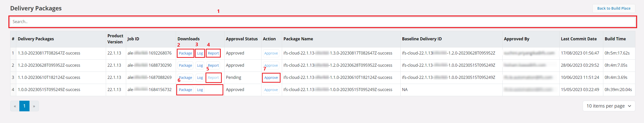Image resolution: width=644 pixels, height=123 pixels.
Task: Click the Search input field
Action: [x=323, y=22]
